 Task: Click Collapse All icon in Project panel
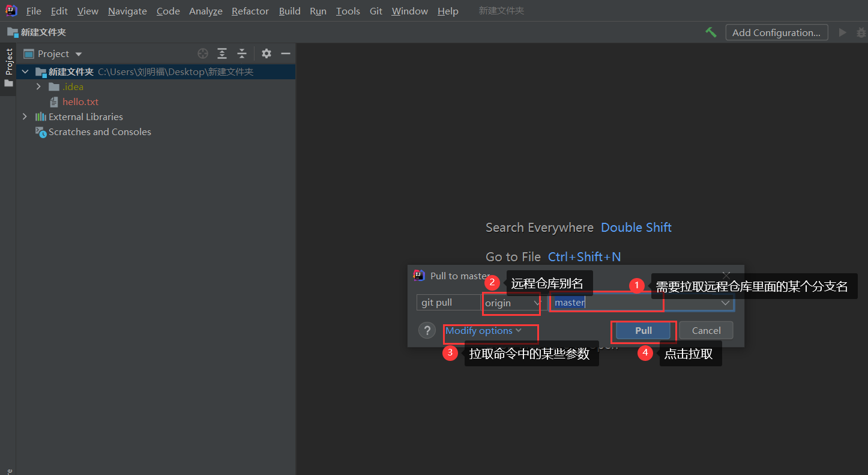click(x=242, y=53)
